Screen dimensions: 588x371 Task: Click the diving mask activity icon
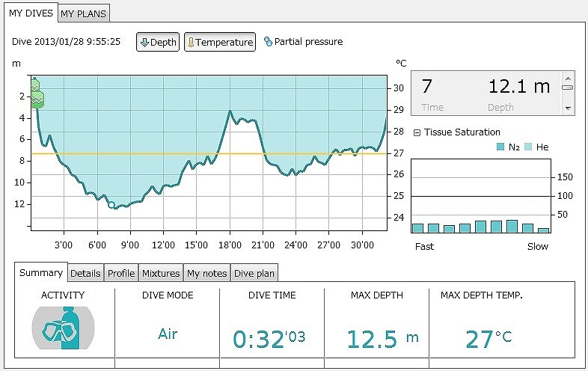[x=63, y=328]
